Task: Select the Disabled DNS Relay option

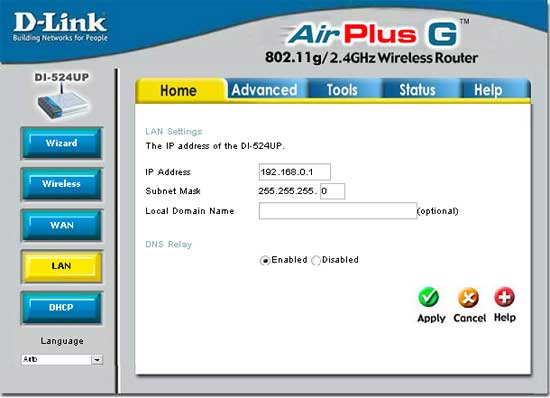Action: pyautogui.click(x=316, y=261)
